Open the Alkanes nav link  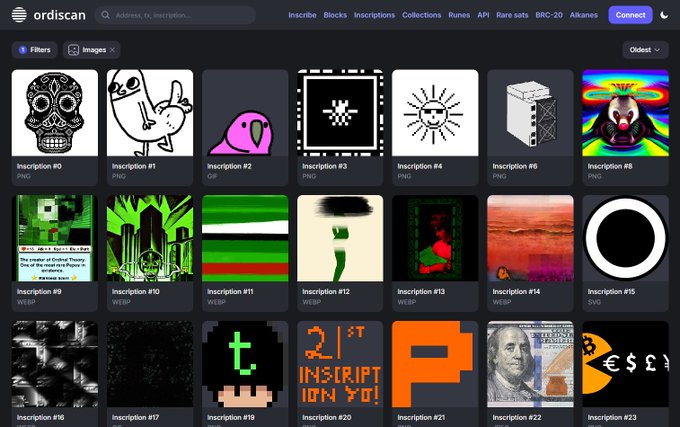point(584,15)
